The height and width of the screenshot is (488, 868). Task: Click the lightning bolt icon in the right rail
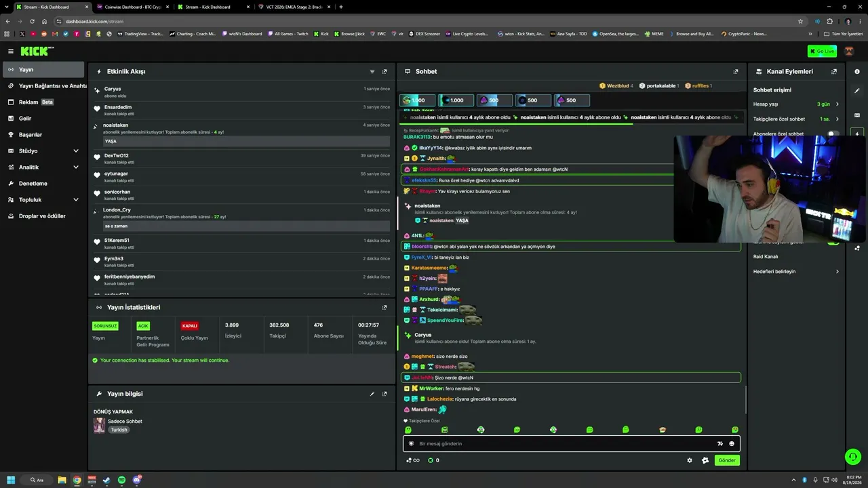pyautogui.click(x=857, y=134)
